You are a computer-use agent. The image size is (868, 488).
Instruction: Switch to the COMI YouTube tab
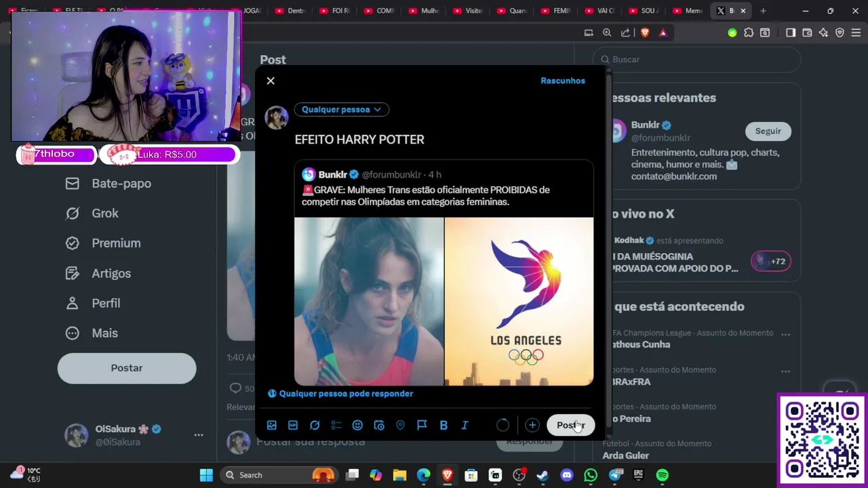379,11
